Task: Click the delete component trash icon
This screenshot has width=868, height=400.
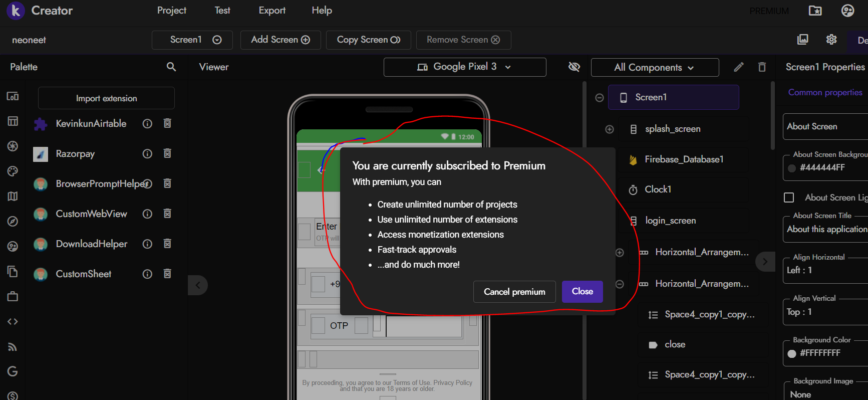Action: click(762, 67)
